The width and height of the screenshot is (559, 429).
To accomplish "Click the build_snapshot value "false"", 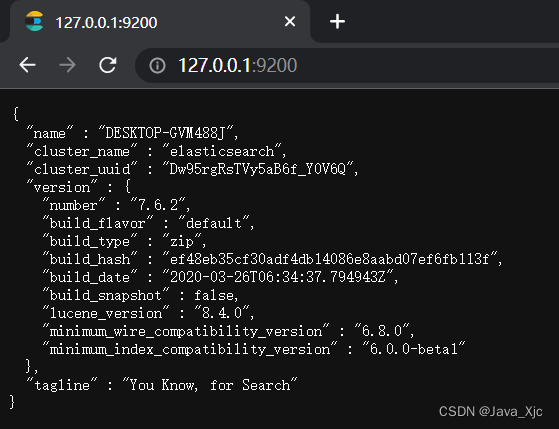I will coord(214,295).
